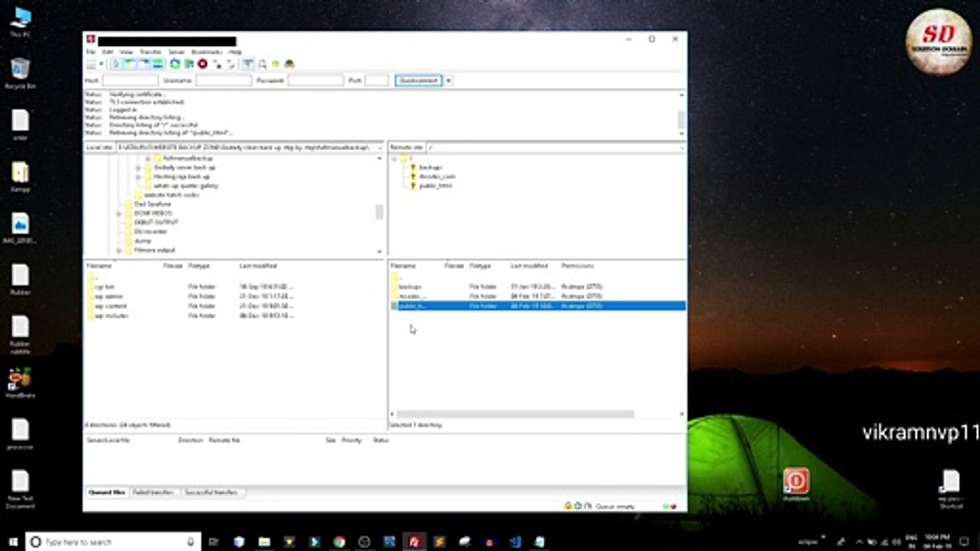Viewport: 980px width, 551px height.
Task: Select the highlighted public_html remote row
Action: (x=537, y=305)
